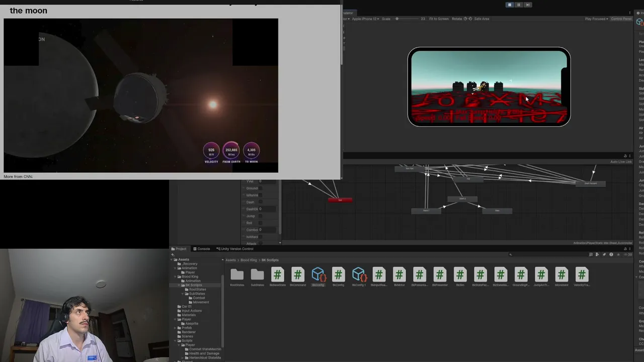Toggle the IsRunning parameter checkbox
This screenshot has width=644, height=362.
(260, 195)
